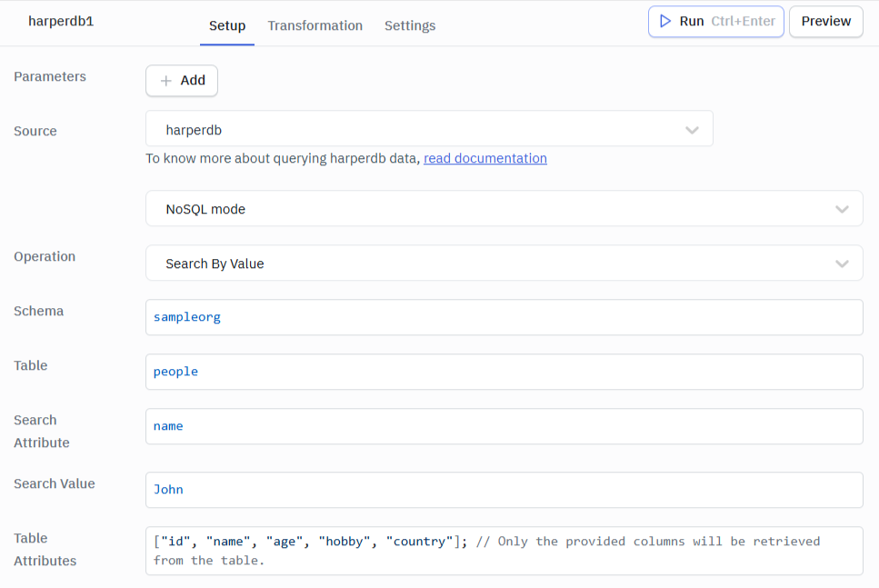
Task: Follow the read documentation link
Action: click(484, 158)
